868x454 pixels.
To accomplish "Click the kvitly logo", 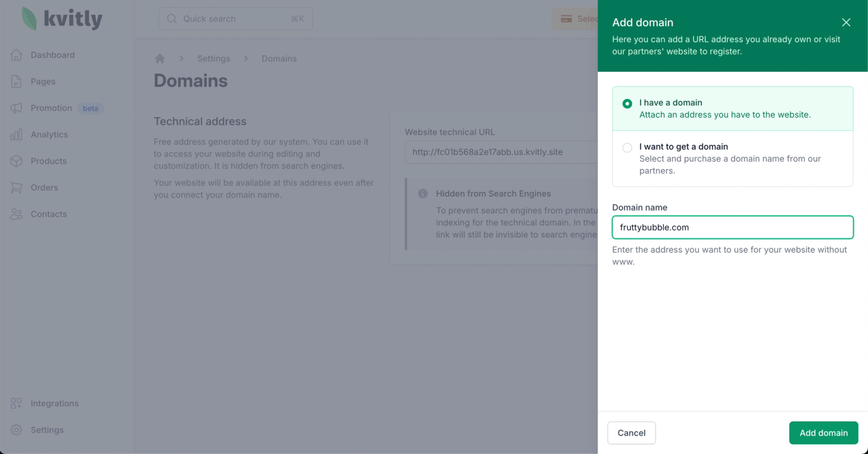I will point(62,19).
